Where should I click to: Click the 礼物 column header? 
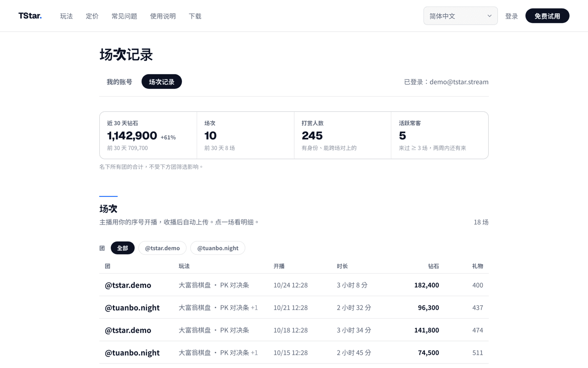click(478, 266)
